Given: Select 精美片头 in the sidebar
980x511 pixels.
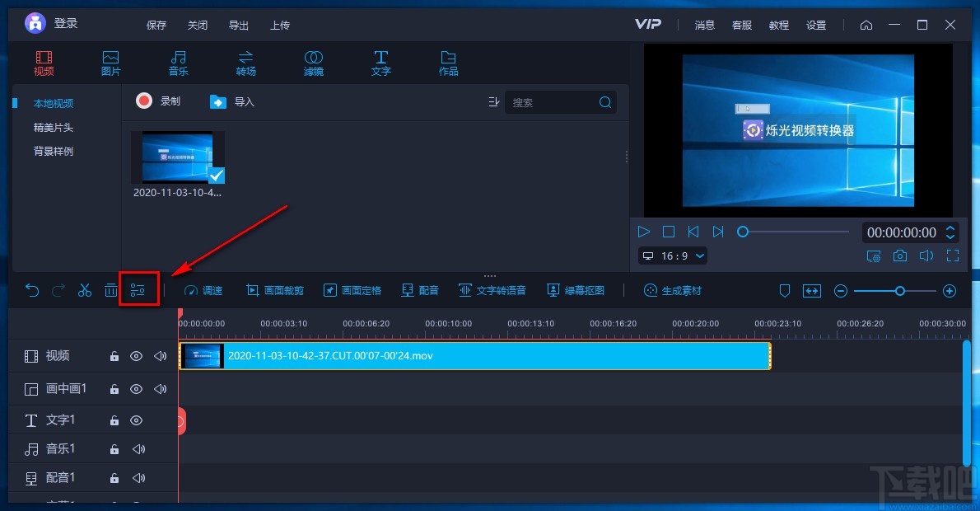Looking at the screenshot, I should pyautogui.click(x=54, y=127).
